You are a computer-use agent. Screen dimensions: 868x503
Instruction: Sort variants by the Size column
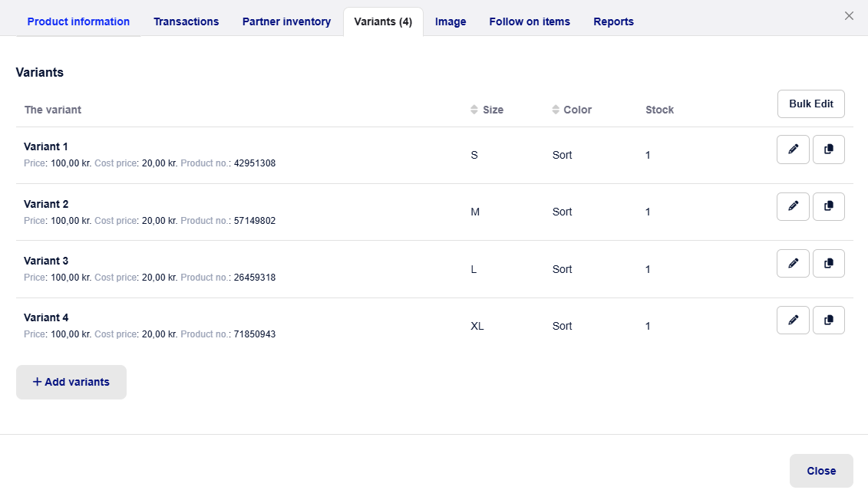pos(487,110)
